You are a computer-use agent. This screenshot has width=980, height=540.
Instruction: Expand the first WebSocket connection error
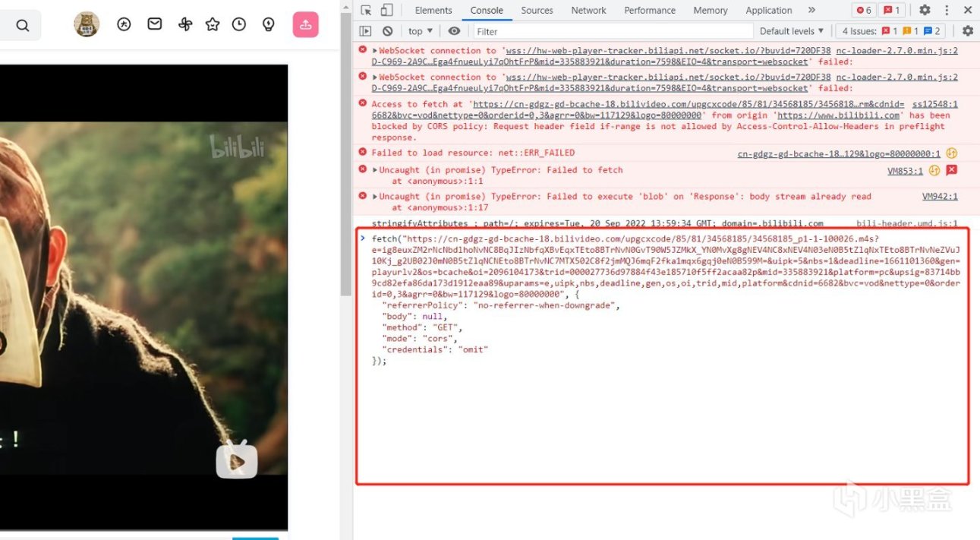pos(374,51)
